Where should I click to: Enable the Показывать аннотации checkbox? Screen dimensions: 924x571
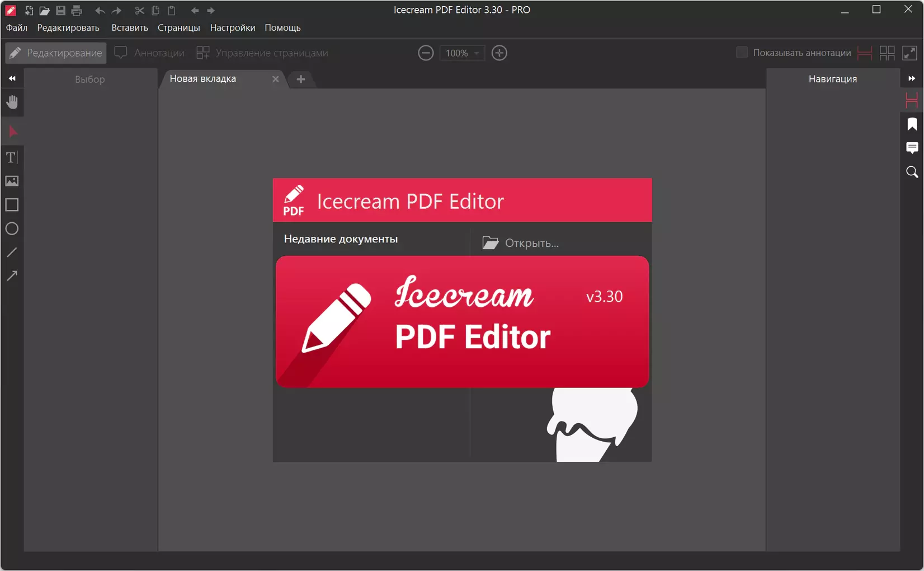click(x=742, y=53)
